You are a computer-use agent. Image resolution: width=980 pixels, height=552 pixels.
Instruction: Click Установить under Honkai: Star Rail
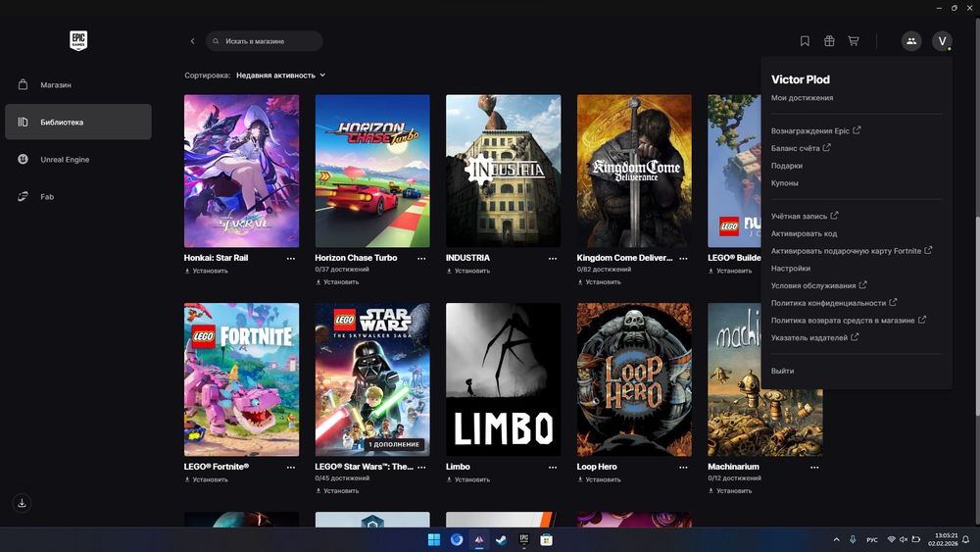(x=206, y=272)
